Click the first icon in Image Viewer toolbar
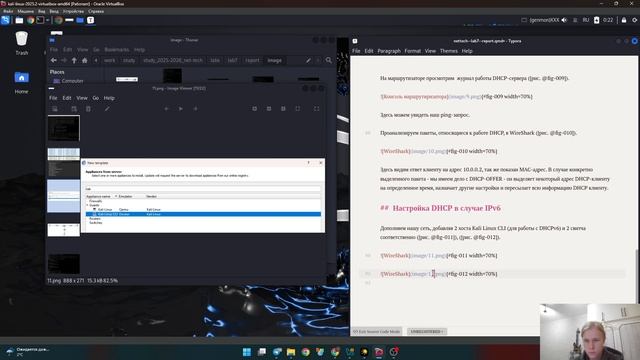Screen dimensions: 640x360 tap(55, 109)
